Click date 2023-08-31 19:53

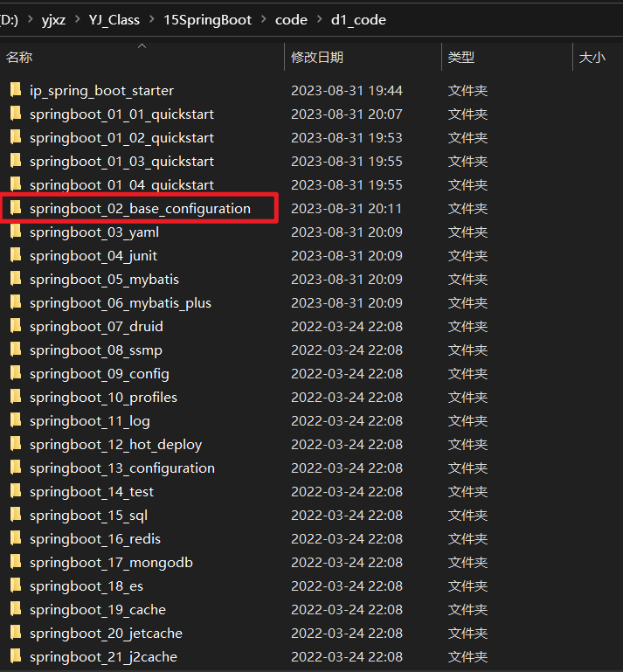(x=347, y=137)
